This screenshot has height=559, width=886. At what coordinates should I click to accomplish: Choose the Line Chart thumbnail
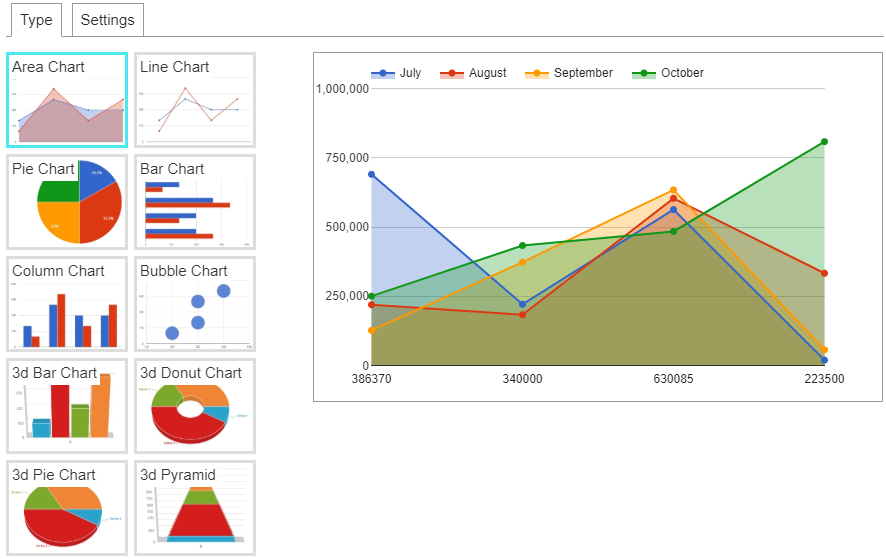(195, 100)
